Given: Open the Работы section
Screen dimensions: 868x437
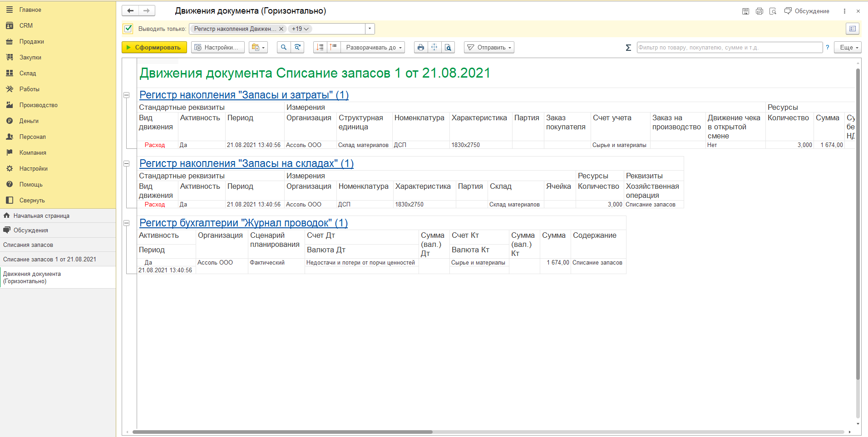Looking at the screenshot, I should tap(29, 89).
